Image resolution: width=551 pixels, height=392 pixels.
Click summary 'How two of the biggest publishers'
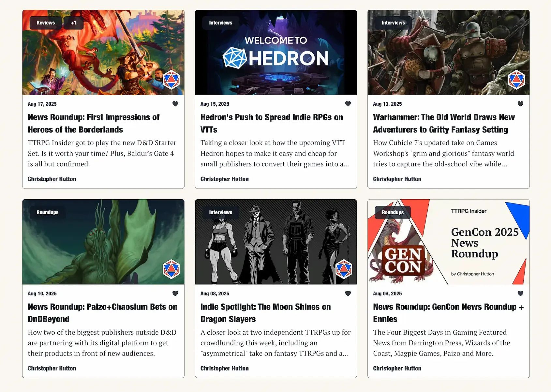click(102, 343)
